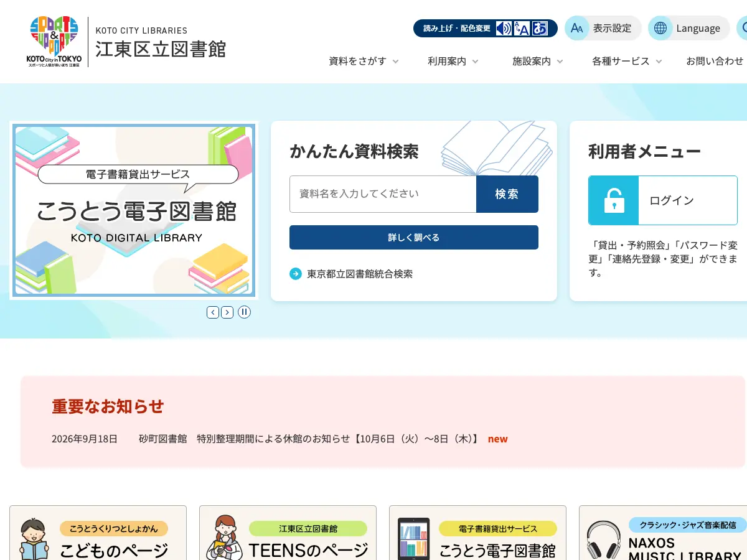Click the Aa display settings icon
Image resolution: width=747 pixels, height=560 pixels.
(x=577, y=28)
